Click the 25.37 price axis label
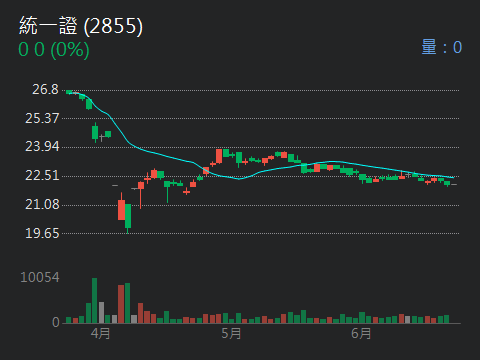The height and width of the screenshot is (360, 480). pos(42,118)
